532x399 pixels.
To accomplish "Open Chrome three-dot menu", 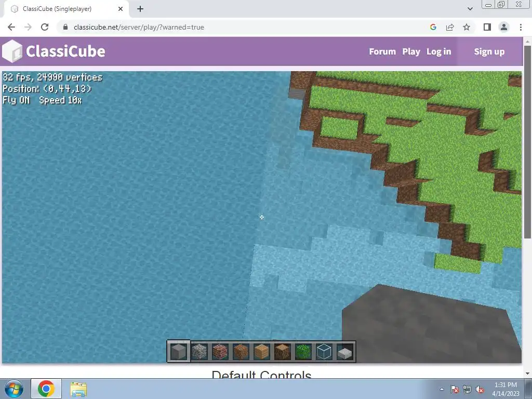I will [x=521, y=27].
